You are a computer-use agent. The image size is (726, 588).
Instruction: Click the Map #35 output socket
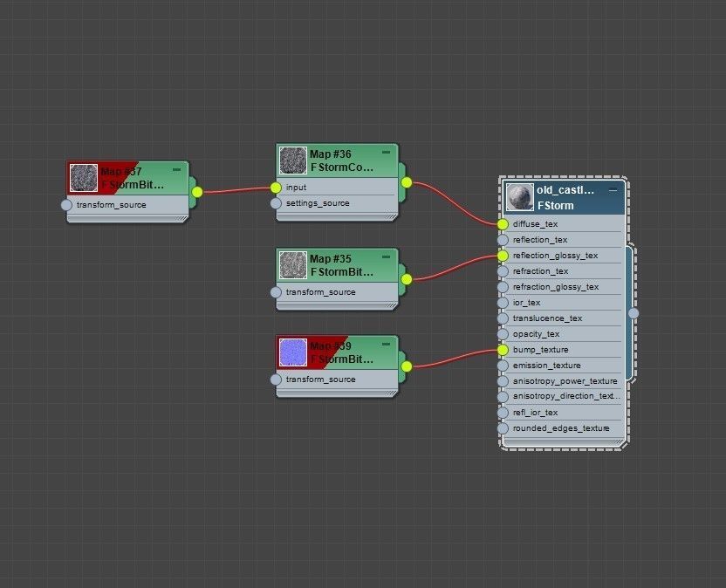click(x=407, y=279)
